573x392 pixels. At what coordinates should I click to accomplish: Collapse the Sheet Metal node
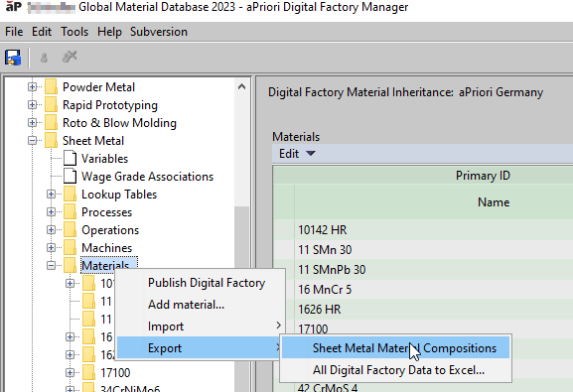pos(32,141)
